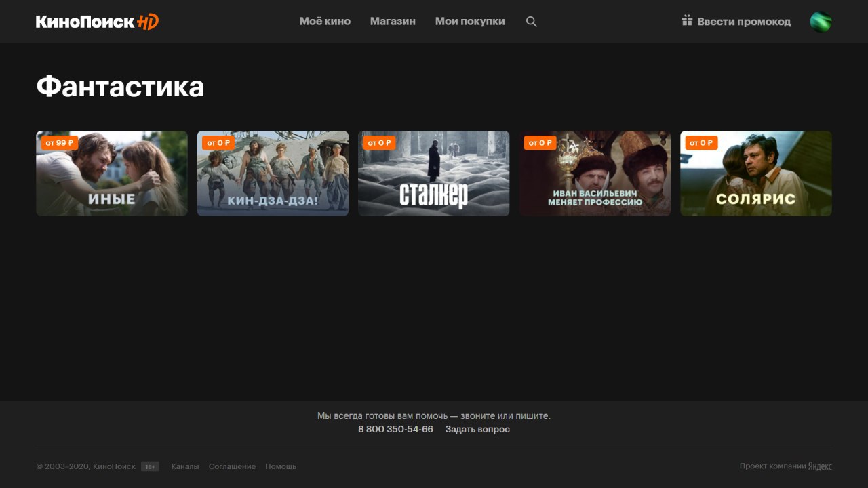The width and height of the screenshot is (868, 488).
Task: Open Мои покупки in the header
Action: click(470, 22)
